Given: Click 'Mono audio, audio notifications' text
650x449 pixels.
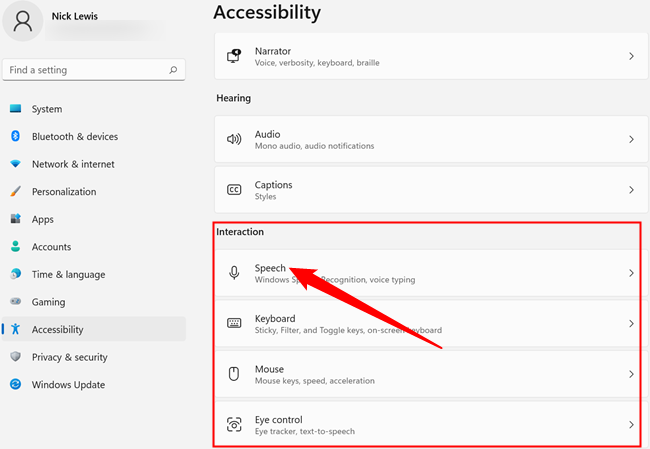Looking at the screenshot, I should 314,146.
